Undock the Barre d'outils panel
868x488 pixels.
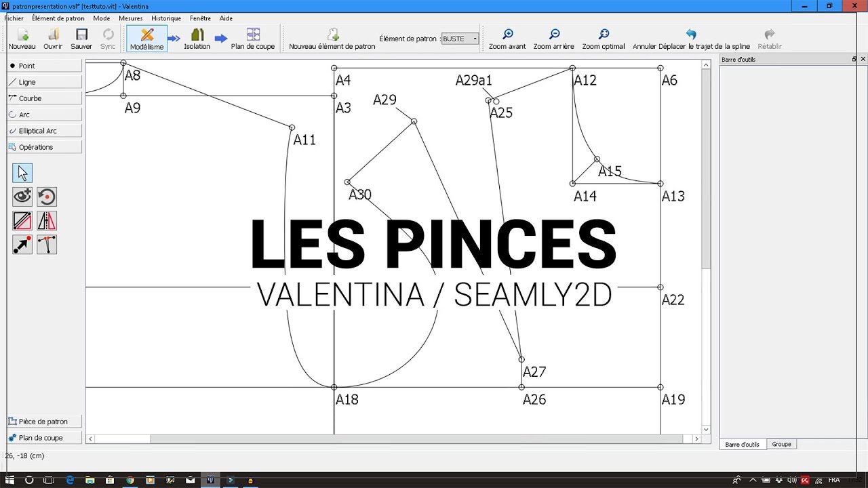pyautogui.click(x=854, y=60)
